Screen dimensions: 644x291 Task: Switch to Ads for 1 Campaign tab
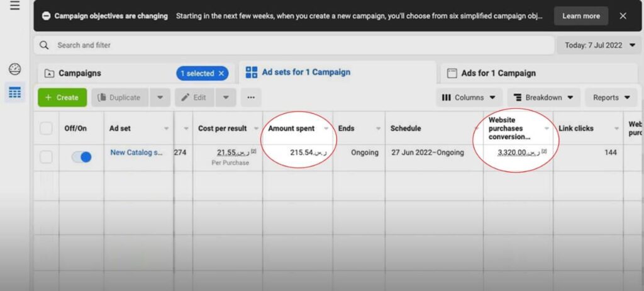pos(498,73)
